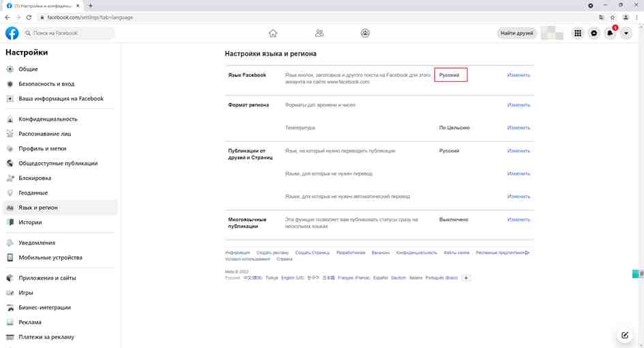Open the profile picture thumbnail
Viewport: 644px width, 348px height.
point(551,33)
